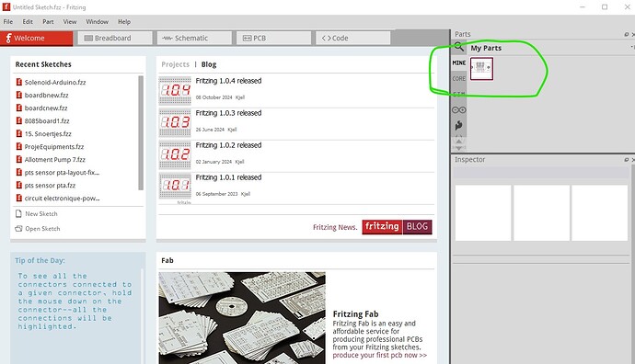Switch to the Breadboard view tab
This screenshot has width=635, height=364.
(115, 38)
